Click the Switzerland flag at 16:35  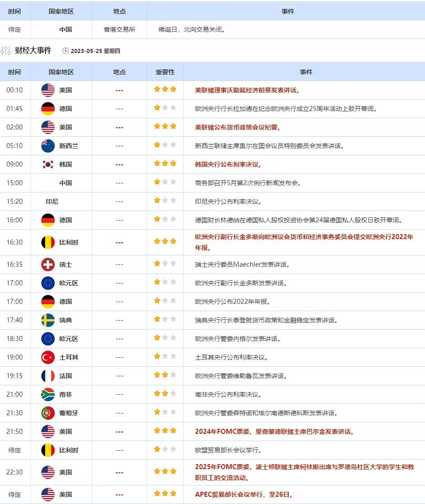point(48,264)
